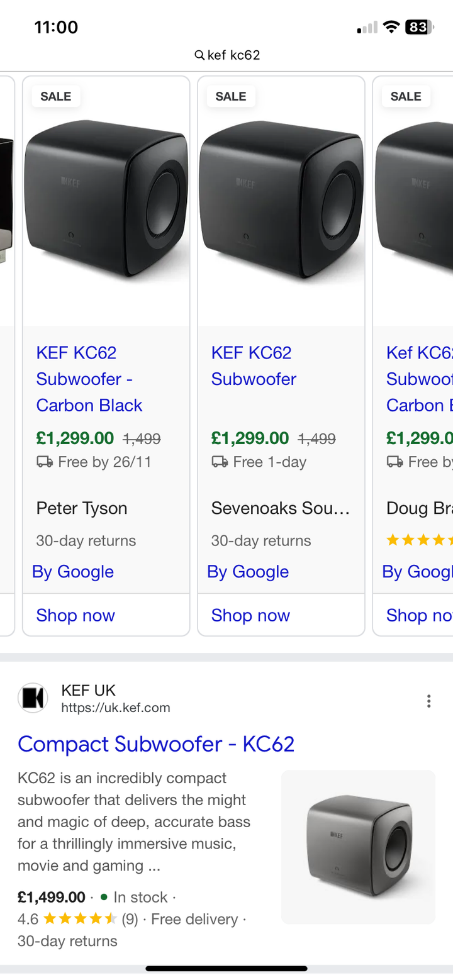Viewport: 453px width, 980px height.
Task: Tap the delivery truck icon on Peter Tyson listing
Action: (45, 462)
